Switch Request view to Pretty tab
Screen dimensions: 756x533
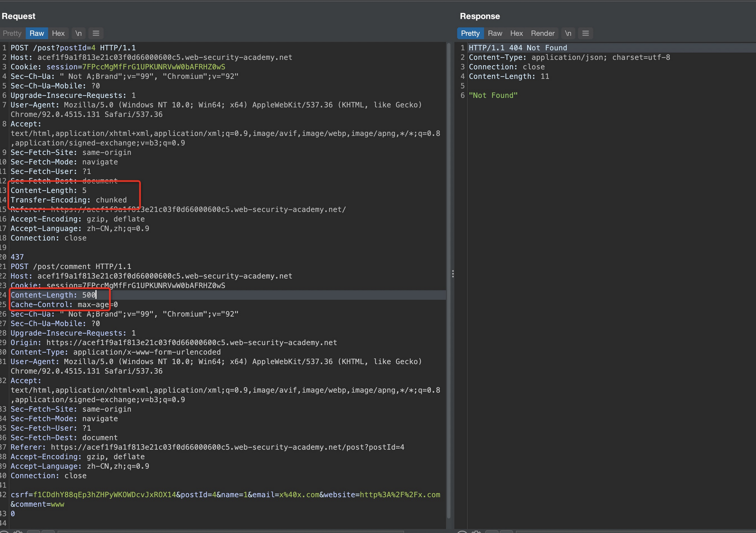(12, 33)
